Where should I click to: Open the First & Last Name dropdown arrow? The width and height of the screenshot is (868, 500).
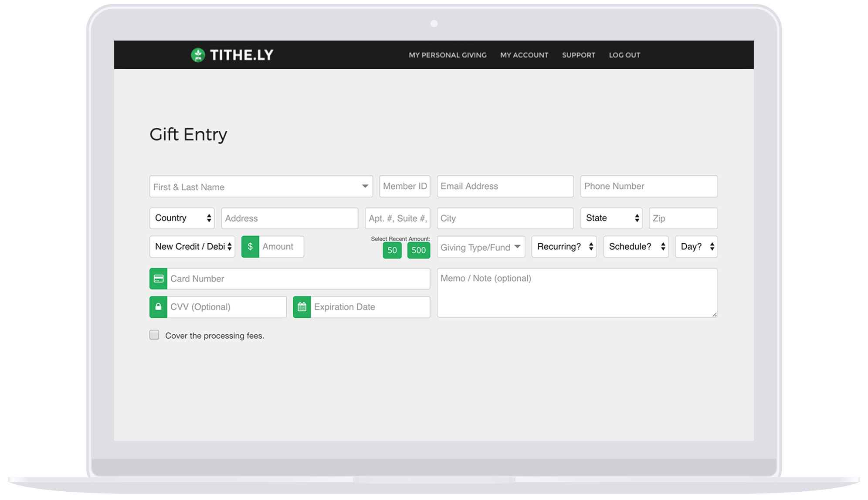pyautogui.click(x=365, y=186)
